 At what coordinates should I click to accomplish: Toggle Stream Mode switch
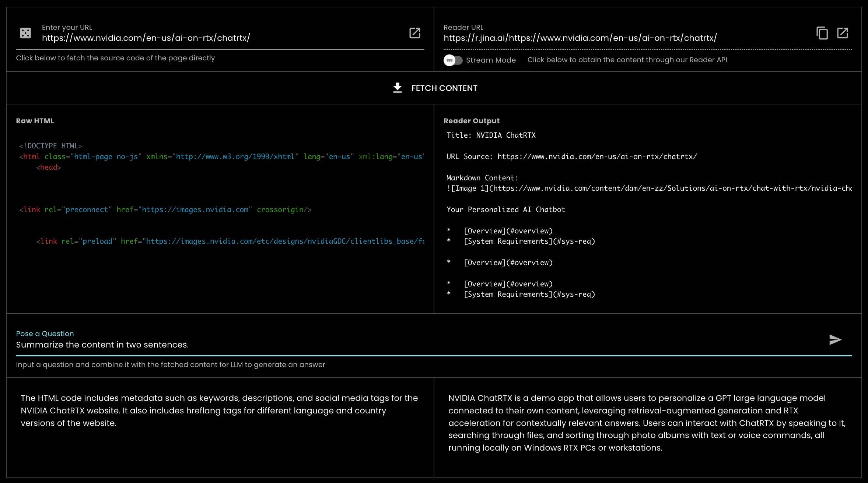click(453, 60)
